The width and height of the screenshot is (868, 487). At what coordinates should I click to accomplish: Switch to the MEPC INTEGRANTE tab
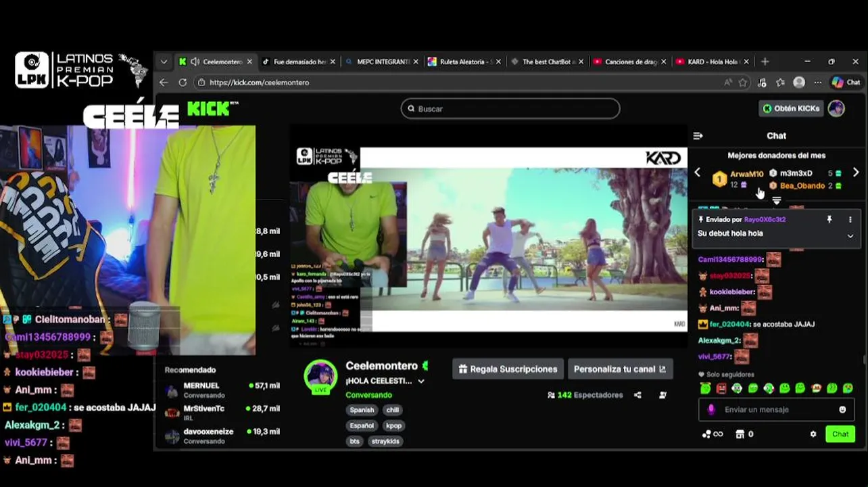381,62
